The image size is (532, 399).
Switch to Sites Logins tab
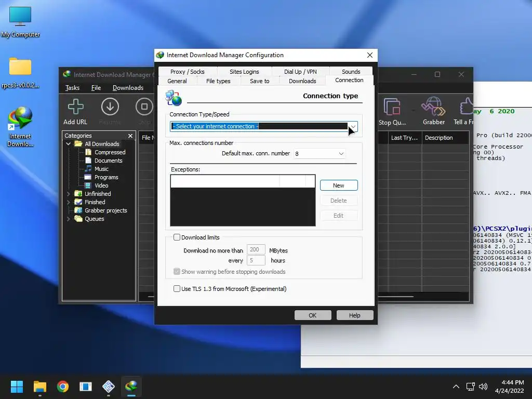click(244, 72)
